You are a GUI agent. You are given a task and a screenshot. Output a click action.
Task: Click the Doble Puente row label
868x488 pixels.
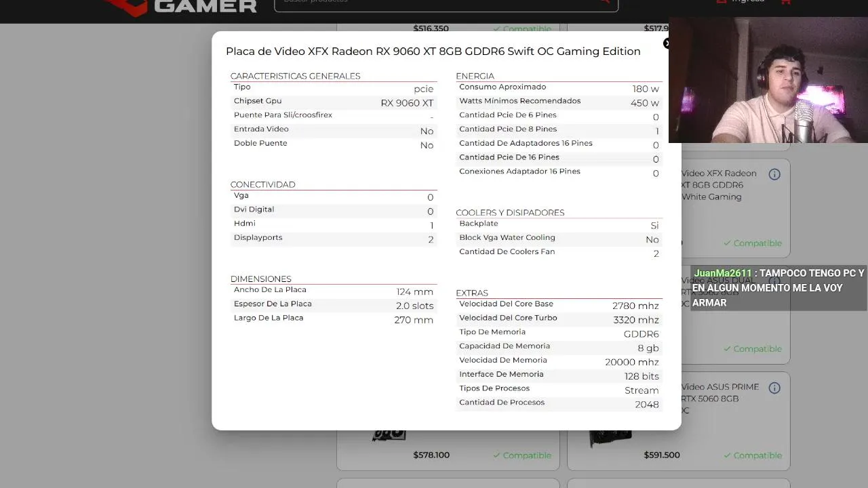(260, 143)
